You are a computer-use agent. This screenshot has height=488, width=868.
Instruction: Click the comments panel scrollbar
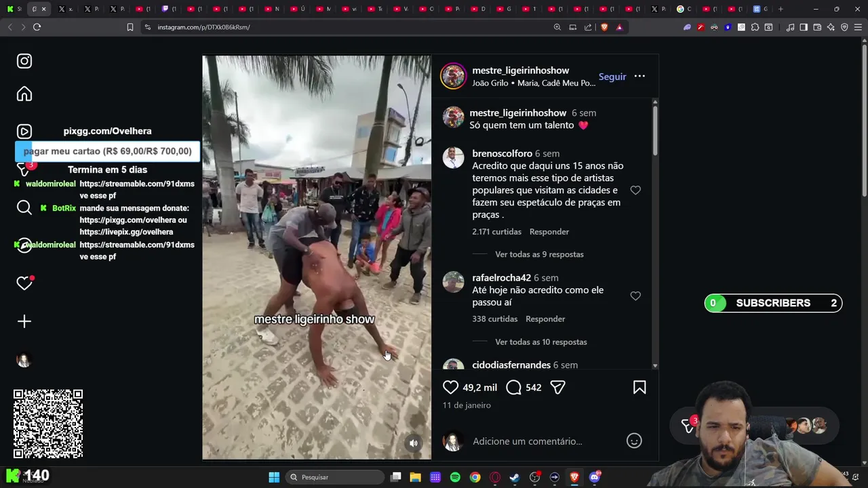[x=654, y=129]
